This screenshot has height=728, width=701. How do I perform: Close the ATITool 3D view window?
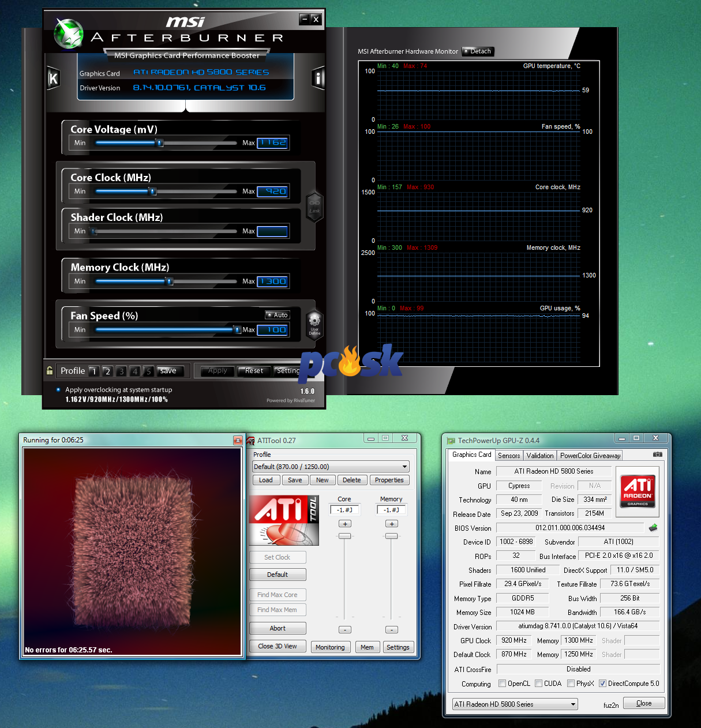(238, 440)
